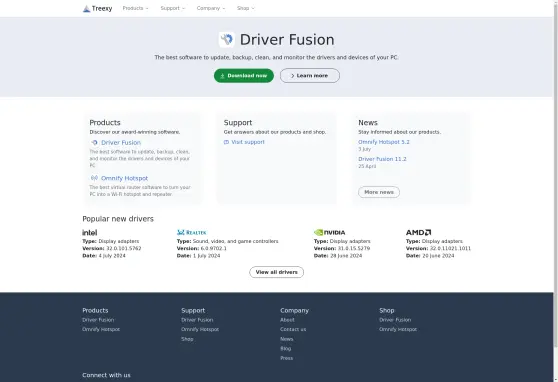Click the Learn more button
Image resolution: width=558 pixels, height=382 pixels.
click(310, 75)
